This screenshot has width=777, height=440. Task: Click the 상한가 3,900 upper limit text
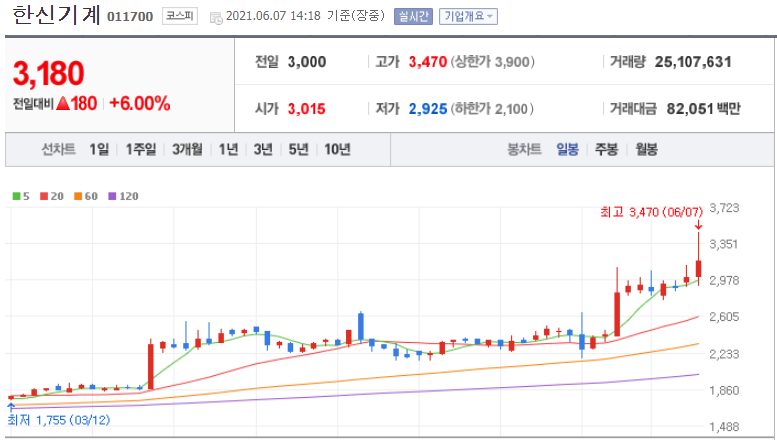click(x=493, y=62)
